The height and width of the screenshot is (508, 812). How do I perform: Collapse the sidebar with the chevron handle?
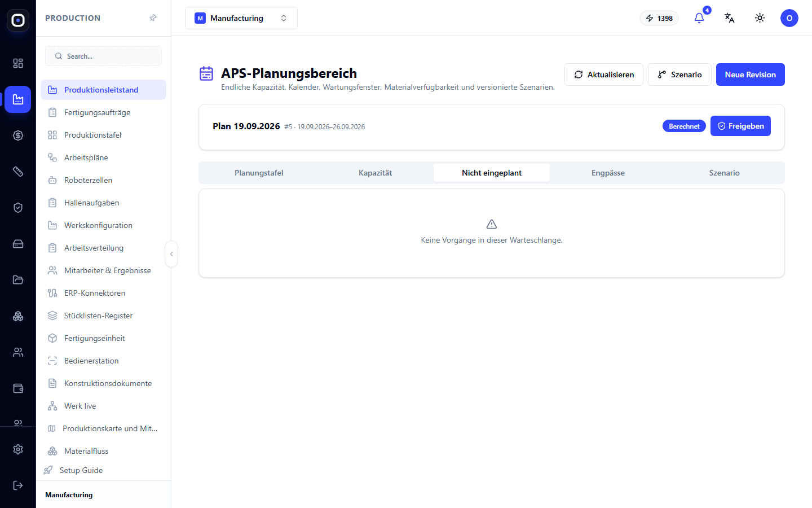point(171,254)
